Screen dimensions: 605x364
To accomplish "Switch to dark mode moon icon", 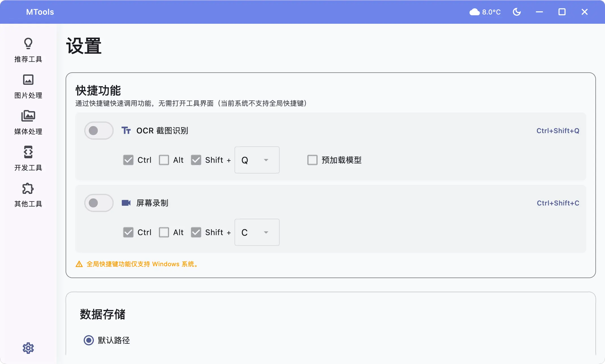I will (517, 12).
